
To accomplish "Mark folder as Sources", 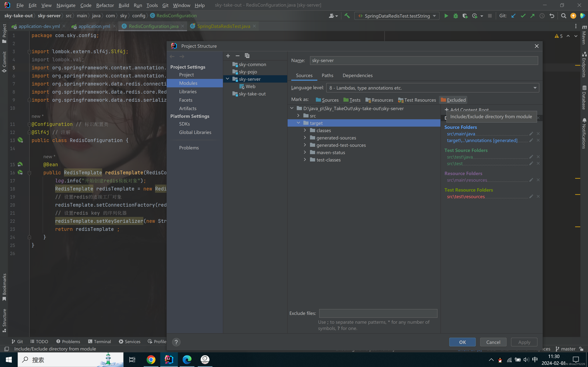I will point(327,100).
